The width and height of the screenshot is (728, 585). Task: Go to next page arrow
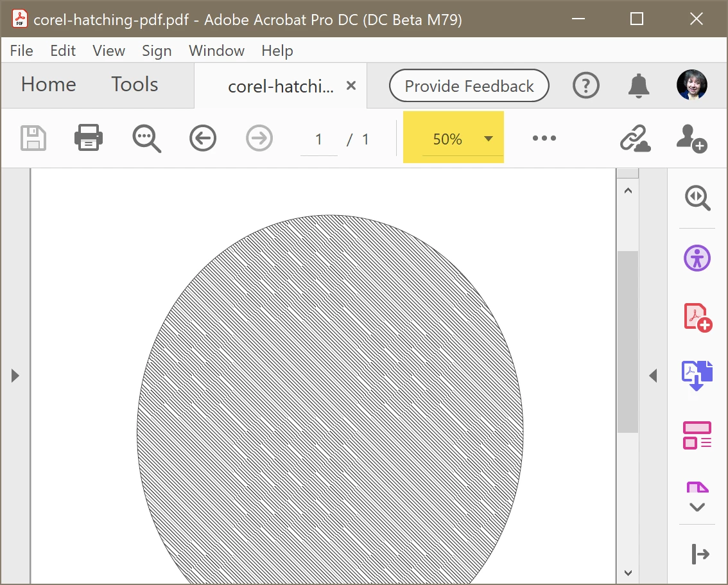(x=259, y=138)
